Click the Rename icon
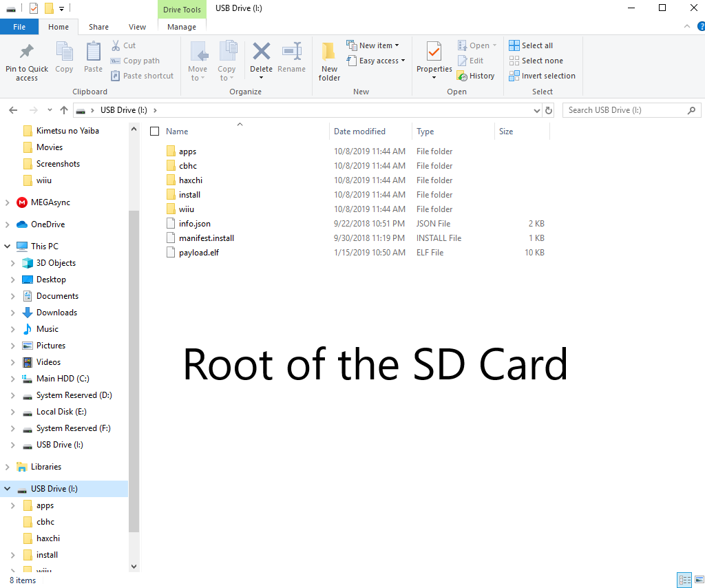Screen dimensions: 705x588 coord(291,51)
